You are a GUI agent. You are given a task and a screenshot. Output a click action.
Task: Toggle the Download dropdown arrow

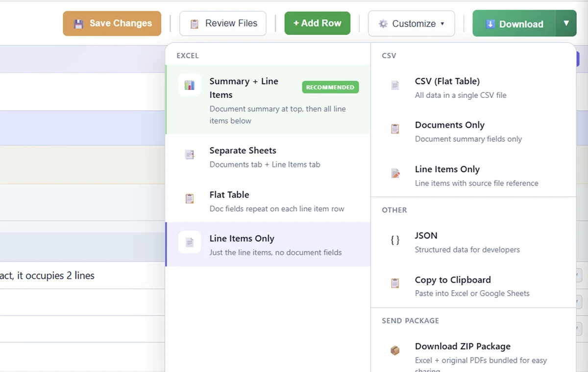coord(566,23)
